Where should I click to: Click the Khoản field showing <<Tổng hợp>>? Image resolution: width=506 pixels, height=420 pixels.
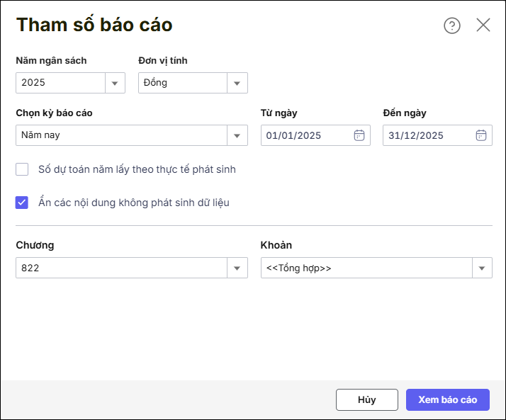point(366,268)
